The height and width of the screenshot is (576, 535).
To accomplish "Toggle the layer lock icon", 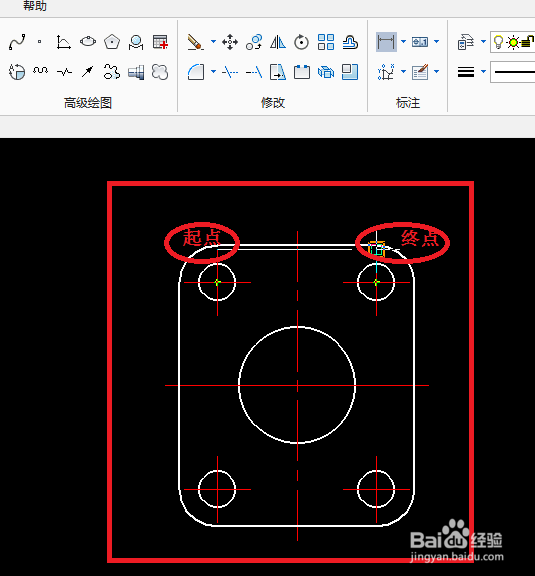I will click(528, 42).
